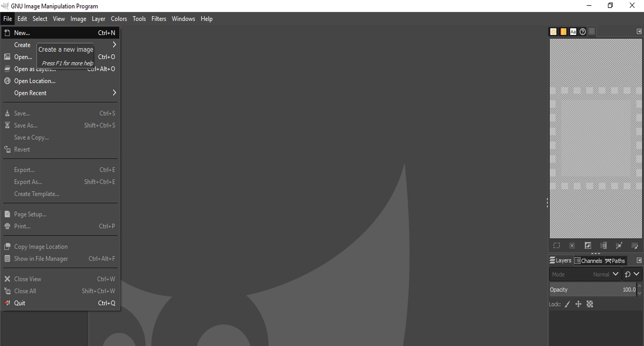The height and width of the screenshot is (346, 644).
Task: Open the Mode dropdown set to Normal
Action: click(x=585, y=274)
